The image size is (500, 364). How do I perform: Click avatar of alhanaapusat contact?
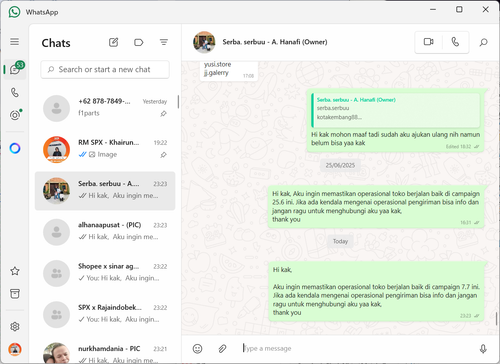[x=56, y=232]
